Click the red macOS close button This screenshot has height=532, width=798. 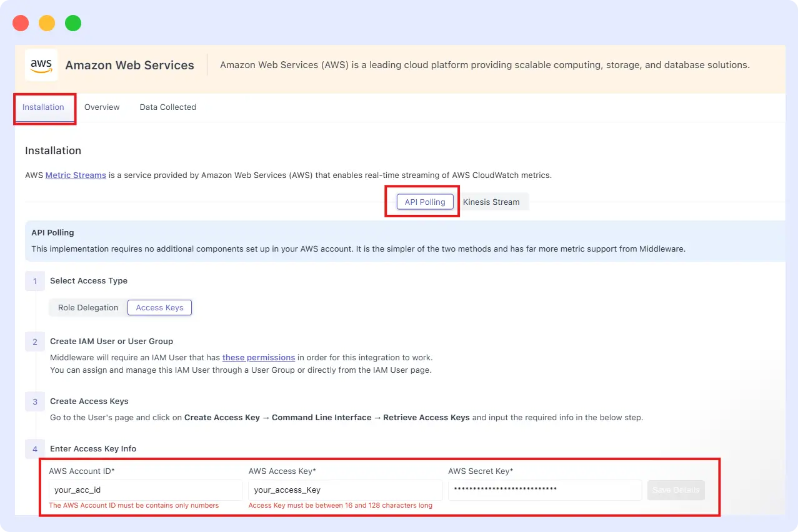[x=21, y=23]
